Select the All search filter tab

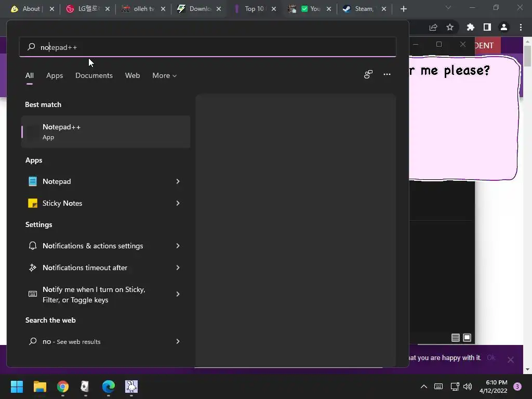pos(30,75)
